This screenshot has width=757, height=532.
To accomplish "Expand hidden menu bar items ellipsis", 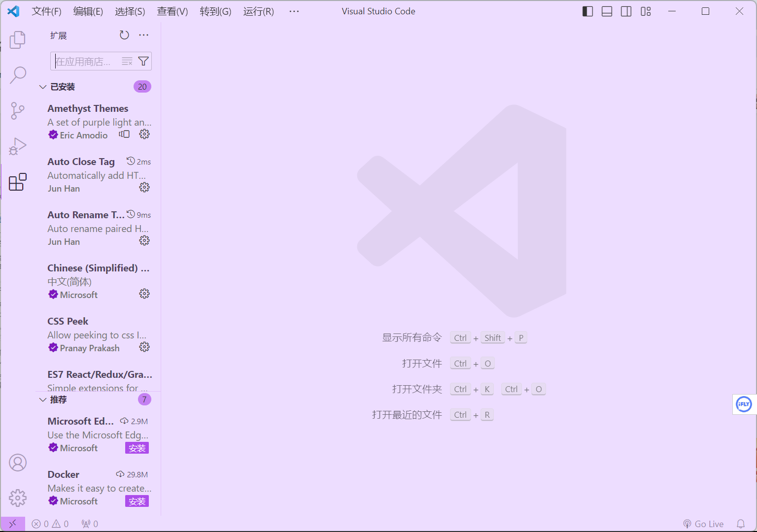I will pyautogui.click(x=294, y=11).
